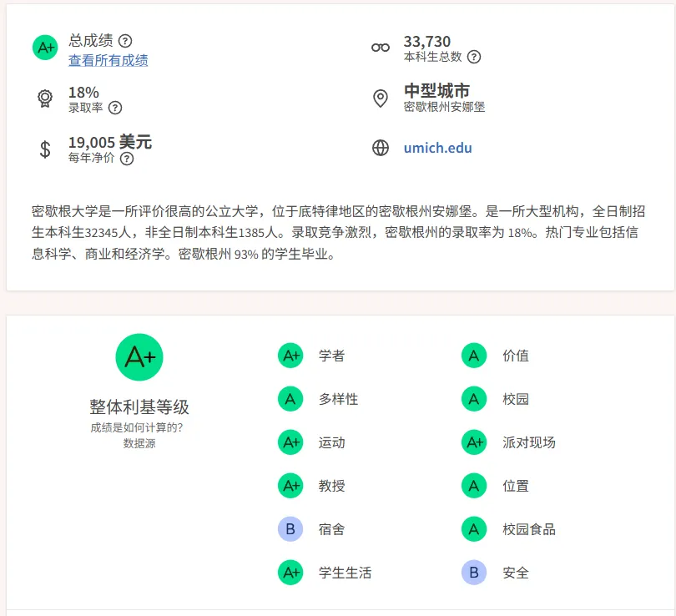
Task: Click the A grade badge for 多样性
Action: pos(290,399)
